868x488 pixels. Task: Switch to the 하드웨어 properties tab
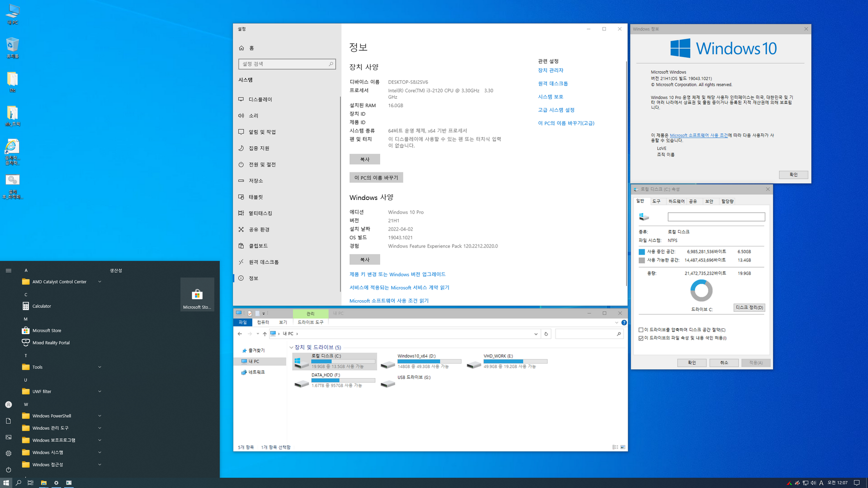click(676, 201)
